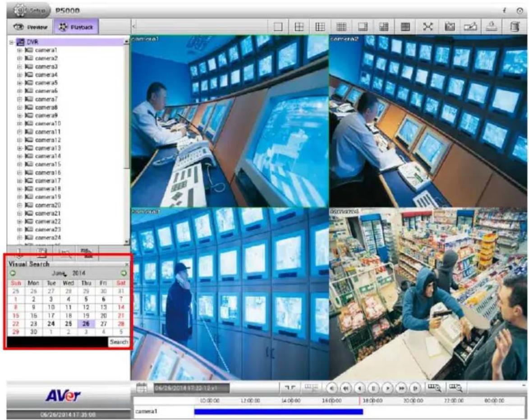Jump to the beginning of playback

click(332, 388)
